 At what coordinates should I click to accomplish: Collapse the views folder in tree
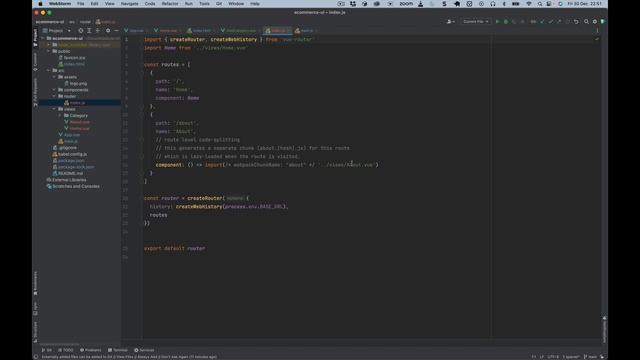(x=54, y=109)
